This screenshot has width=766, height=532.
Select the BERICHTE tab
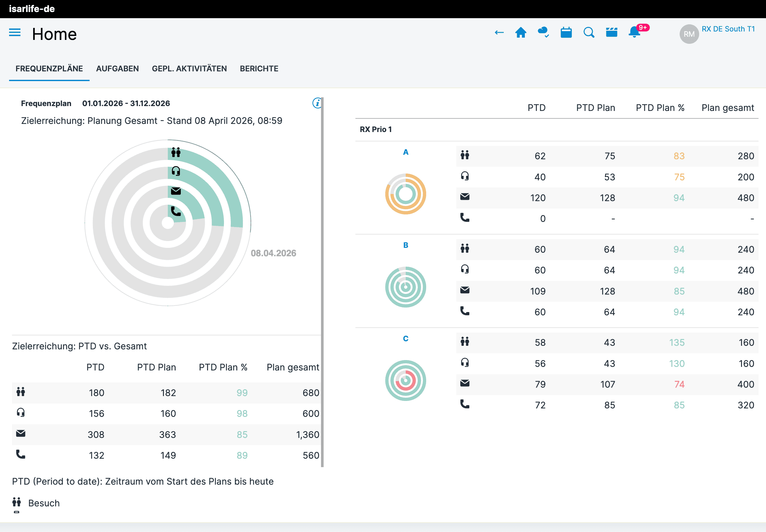[259, 69]
